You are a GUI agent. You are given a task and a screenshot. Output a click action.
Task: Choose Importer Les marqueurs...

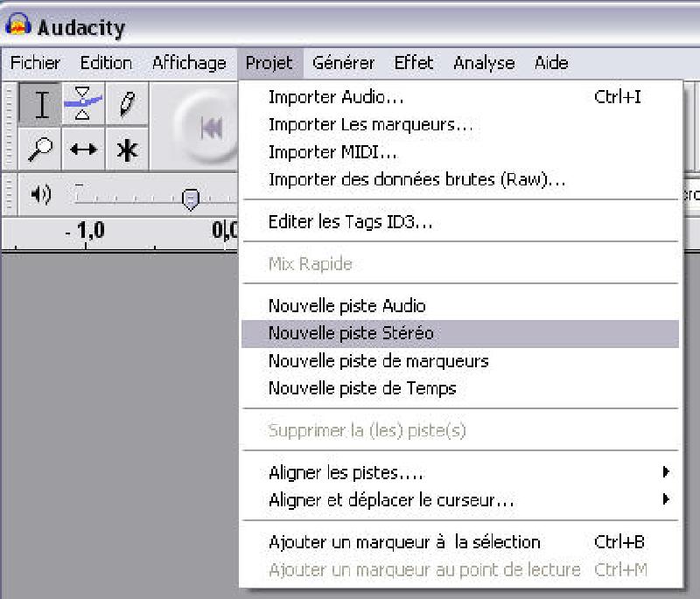(x=460, y=124)
